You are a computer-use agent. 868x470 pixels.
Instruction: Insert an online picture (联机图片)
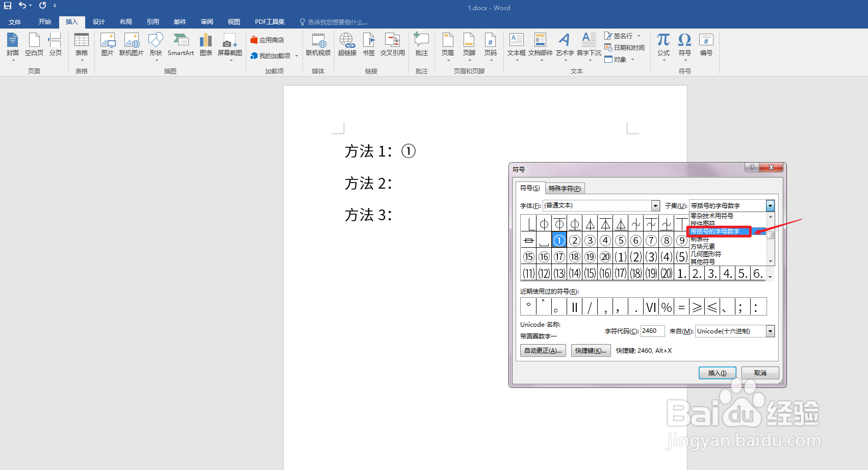(132, 45)
